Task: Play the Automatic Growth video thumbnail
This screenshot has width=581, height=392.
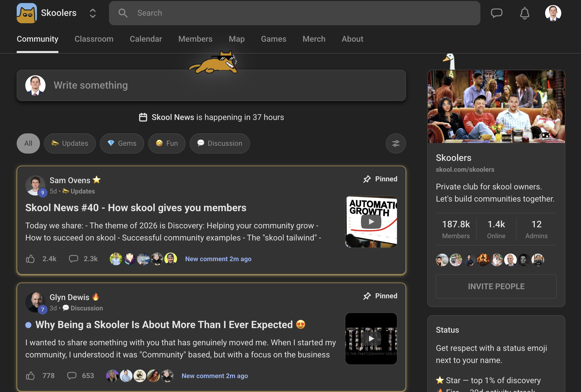Action: [x=371, y=222]
